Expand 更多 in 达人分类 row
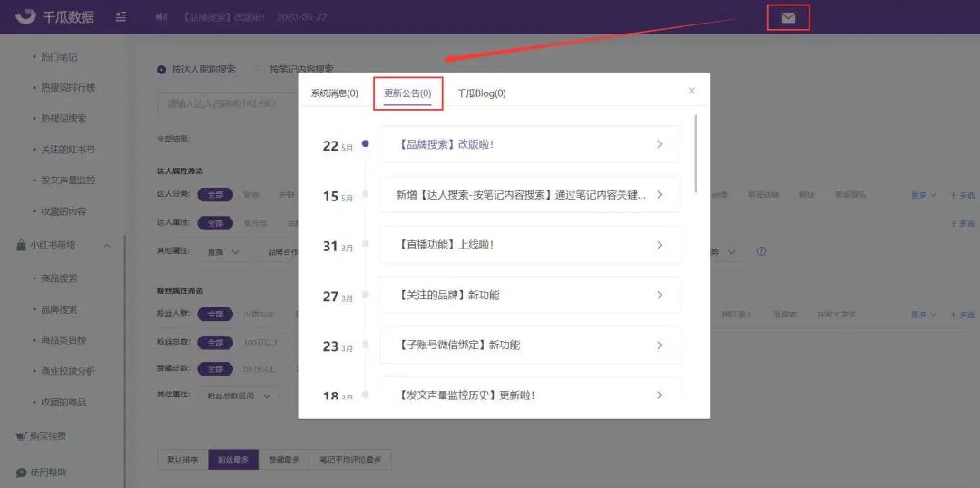The image size is (980, 488). [x=923, y=195]
